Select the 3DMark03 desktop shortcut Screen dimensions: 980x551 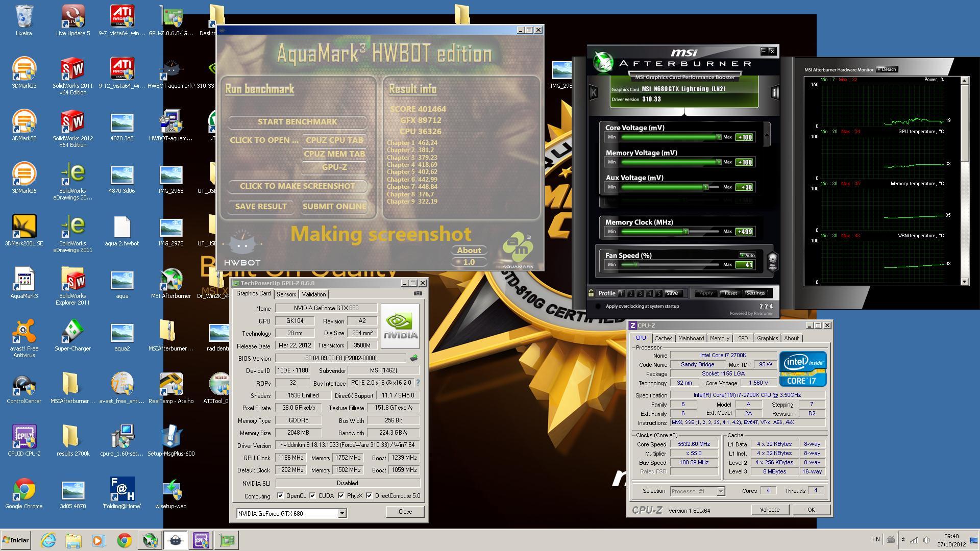pos(24,73)
